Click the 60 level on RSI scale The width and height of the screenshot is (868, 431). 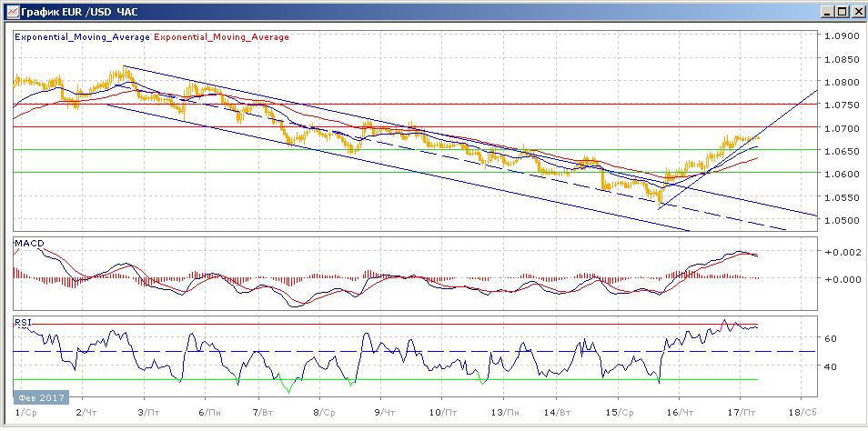point(831,338)
